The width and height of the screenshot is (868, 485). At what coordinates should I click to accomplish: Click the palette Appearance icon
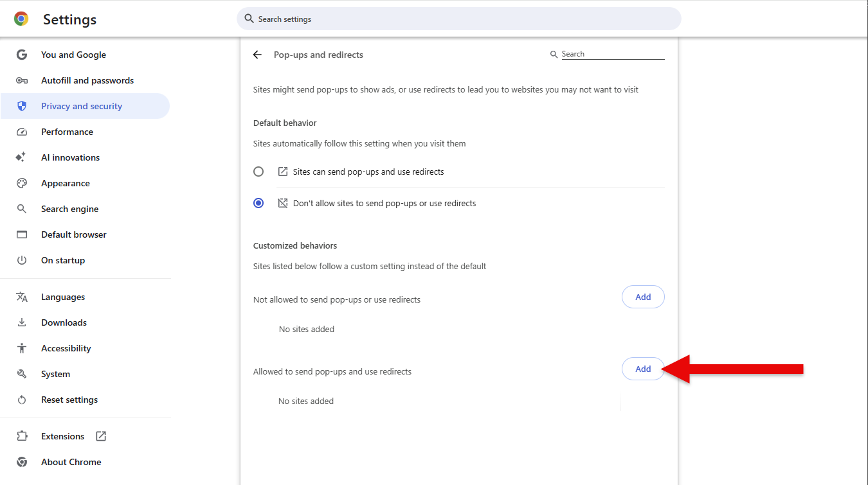[22, 183]
